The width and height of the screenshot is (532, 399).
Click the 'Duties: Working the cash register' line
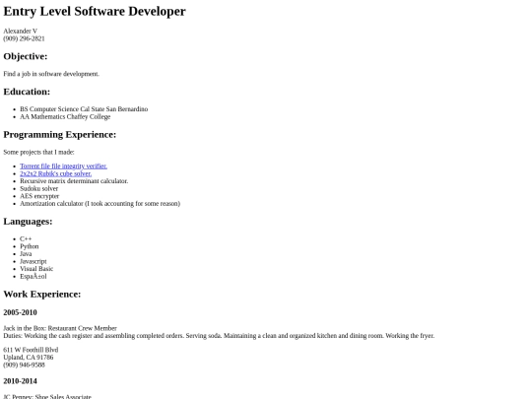point(219,336)
